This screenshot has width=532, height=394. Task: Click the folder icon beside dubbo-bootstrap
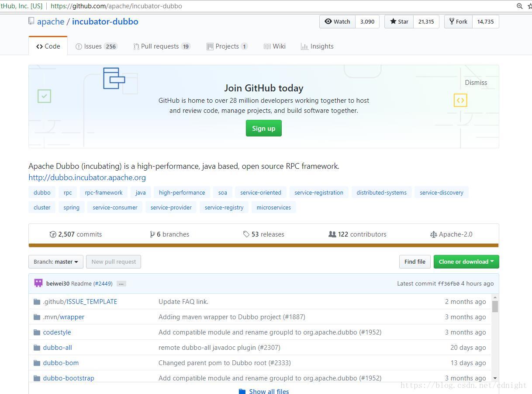[37, 378]
